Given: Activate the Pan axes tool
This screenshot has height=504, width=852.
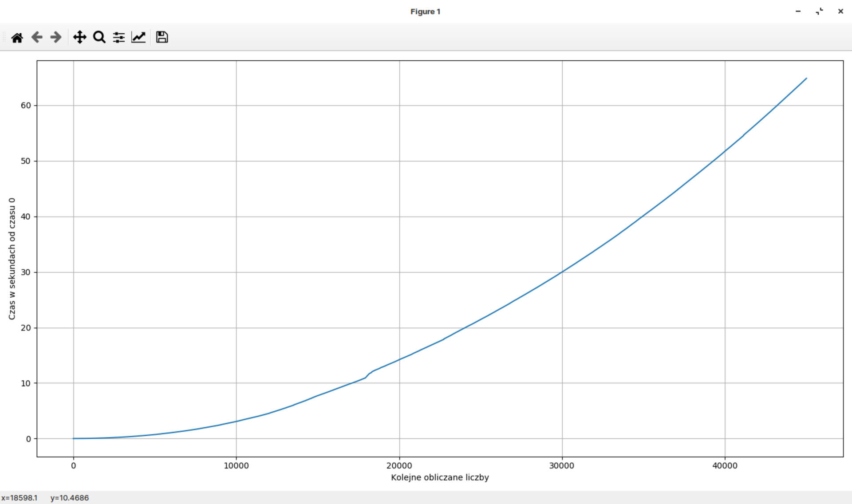Looking at the screenshot, I should [x=79, y=37].
